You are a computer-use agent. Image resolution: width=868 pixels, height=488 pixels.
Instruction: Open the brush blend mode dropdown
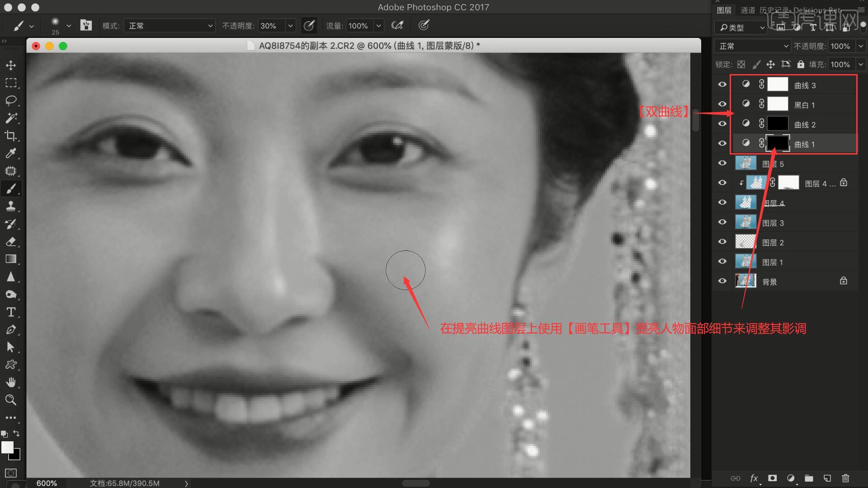[170, 26]
